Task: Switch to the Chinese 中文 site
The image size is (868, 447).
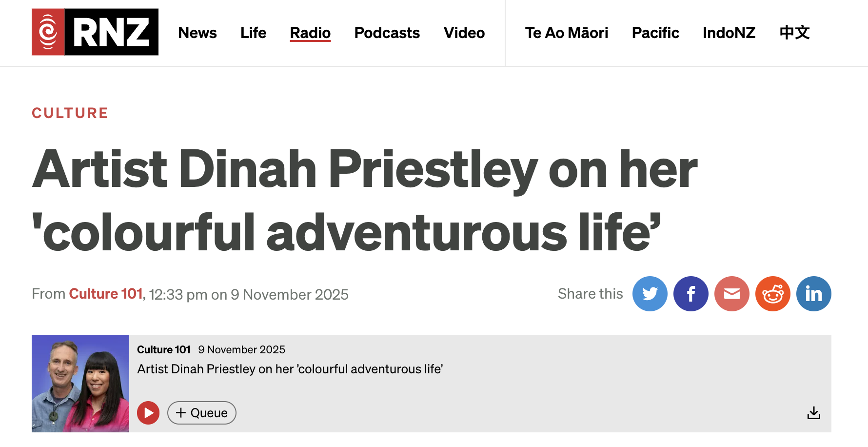Action: coord(795,33)
